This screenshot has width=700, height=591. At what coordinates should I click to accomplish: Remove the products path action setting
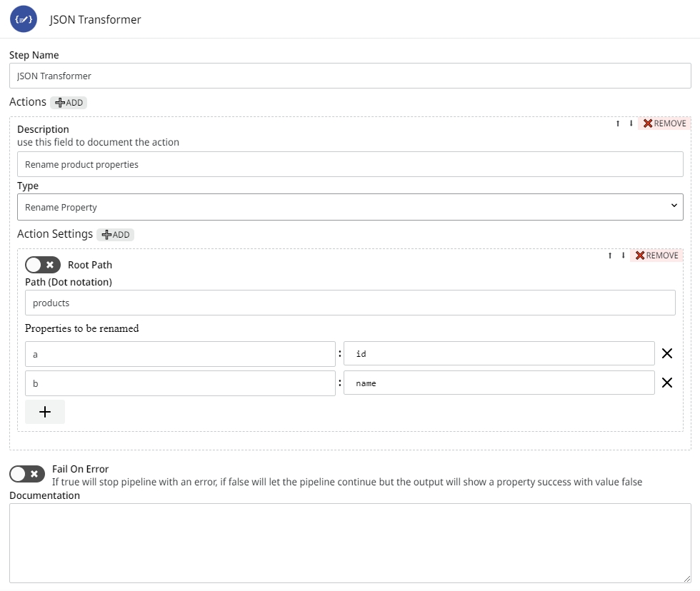click(656, 256)
